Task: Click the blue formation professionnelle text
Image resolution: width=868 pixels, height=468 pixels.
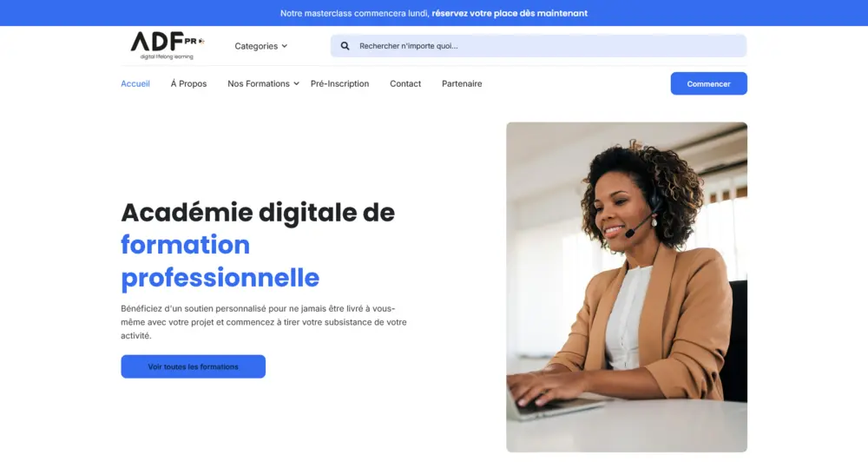Action: 220,261
